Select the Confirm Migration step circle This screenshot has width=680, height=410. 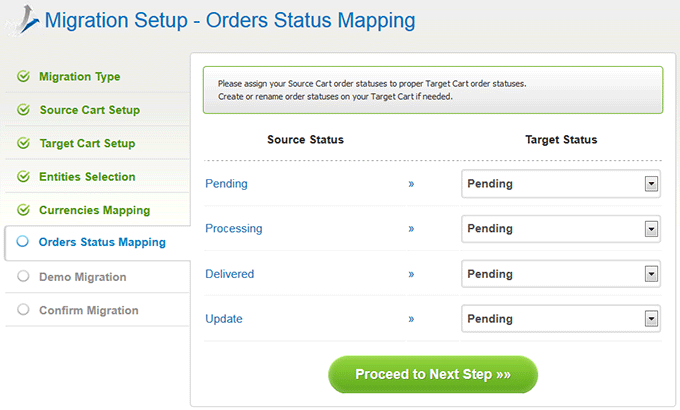point(23,310)
